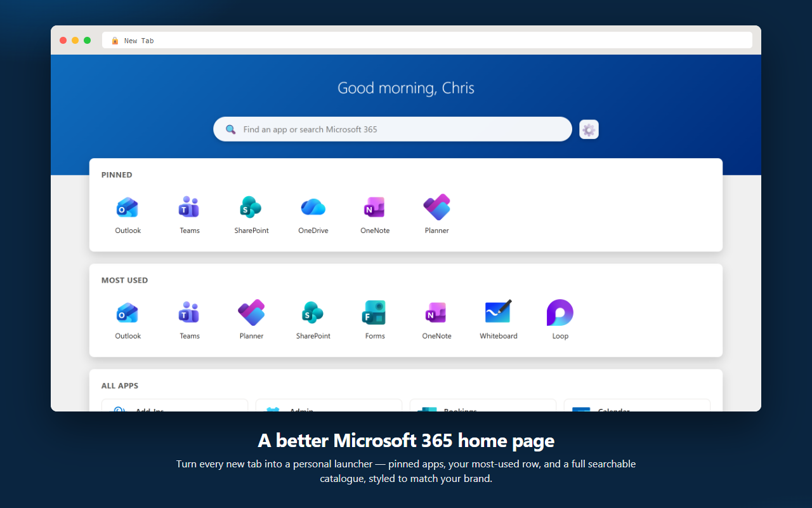The width and height of the screenshot is (812, 508).
Task: Maximize the window with the green button
Action: pos(87,41)
